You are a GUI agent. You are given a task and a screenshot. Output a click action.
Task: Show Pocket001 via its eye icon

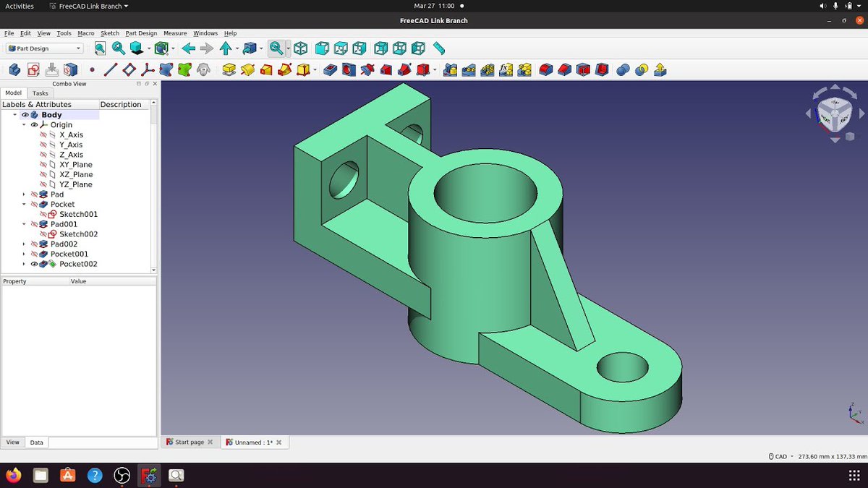(x=34, y=254)
